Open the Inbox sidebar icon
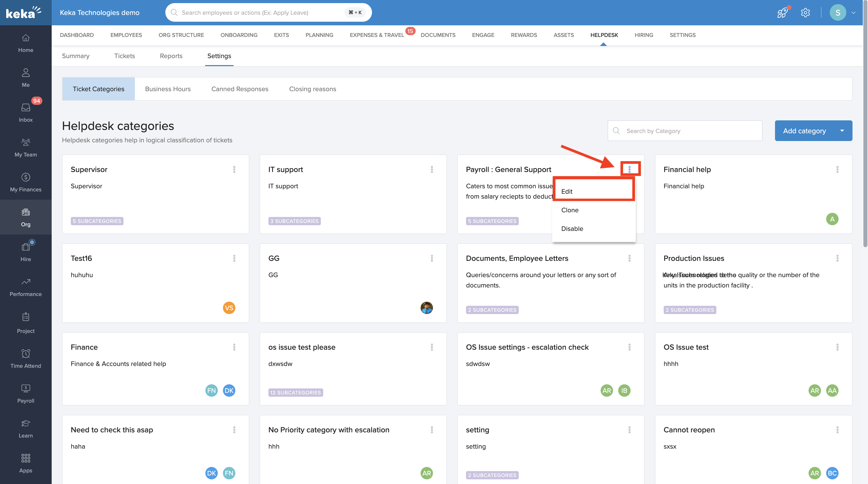868x484 pixels. (26, 108)
